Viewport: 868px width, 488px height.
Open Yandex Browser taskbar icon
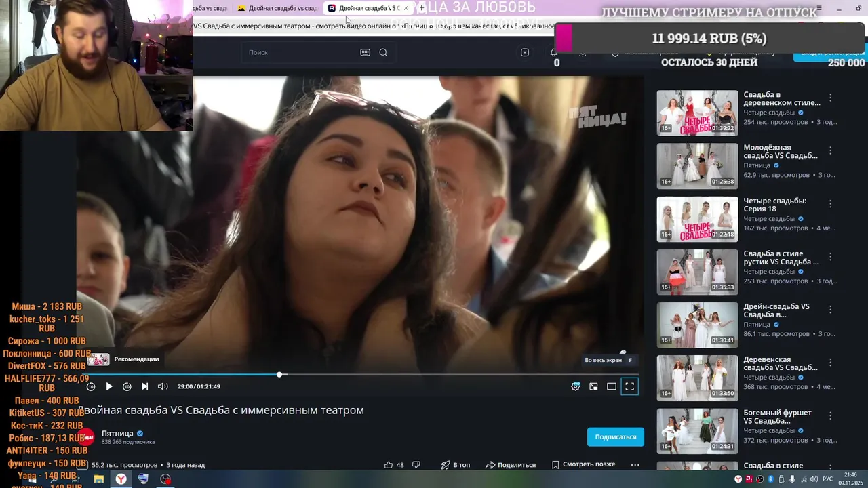click(x=121, y=479)
